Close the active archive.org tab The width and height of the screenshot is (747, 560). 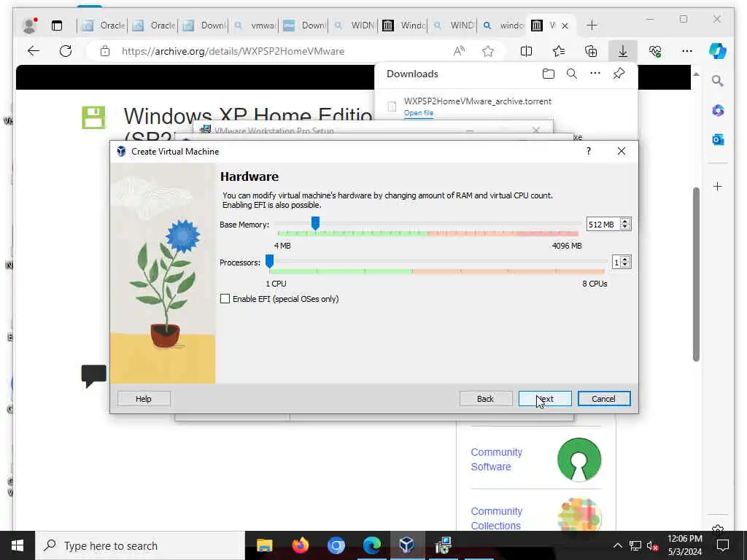[565, 26]
